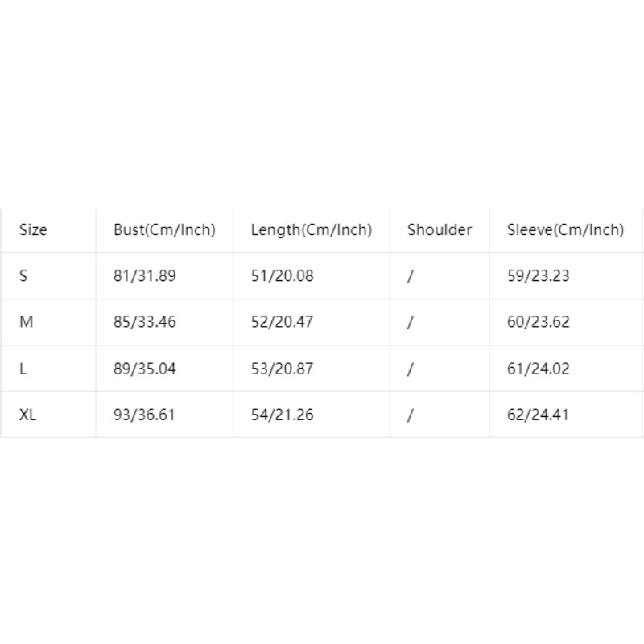Select the M size row label
The image size is (644, 644).
click(x=26, y=321)
